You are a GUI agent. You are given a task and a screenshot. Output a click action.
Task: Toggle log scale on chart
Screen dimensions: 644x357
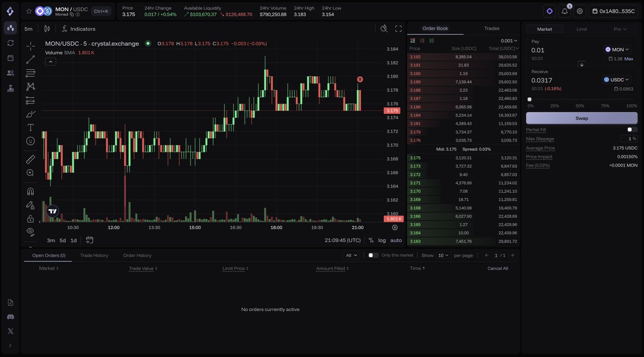(382, 241)
